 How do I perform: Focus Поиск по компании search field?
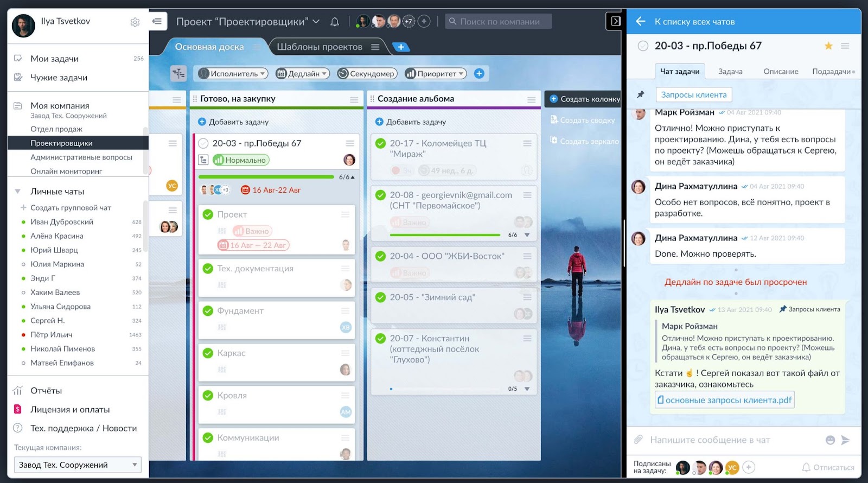click(x=499, y=21)
